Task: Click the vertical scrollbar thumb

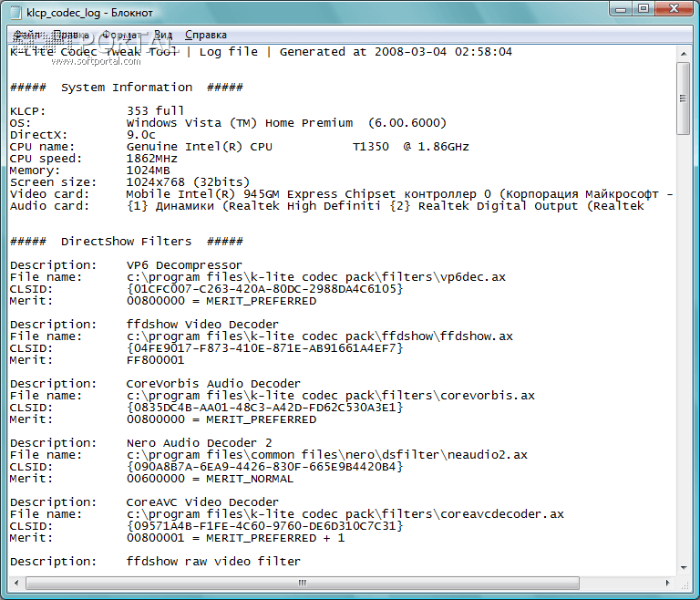Action: pos(684,98)
